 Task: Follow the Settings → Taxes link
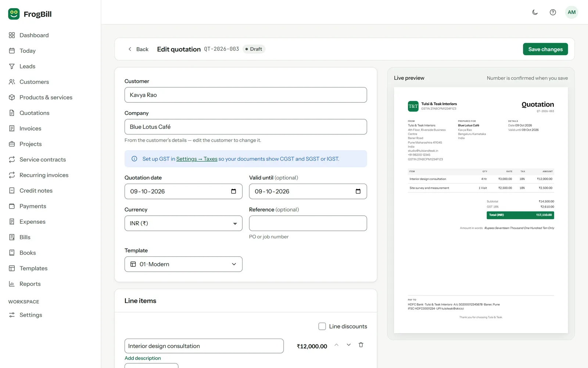click(197, 159)
